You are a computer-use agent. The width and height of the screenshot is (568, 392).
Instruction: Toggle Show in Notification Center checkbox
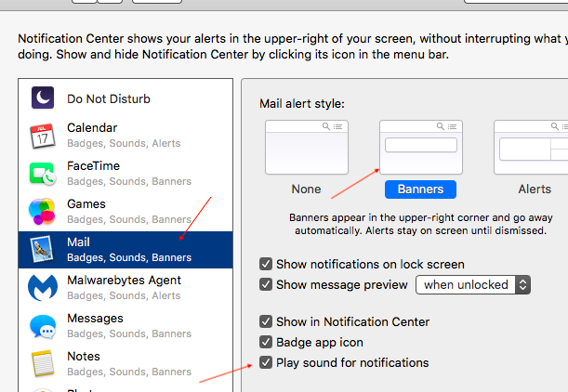266,321
